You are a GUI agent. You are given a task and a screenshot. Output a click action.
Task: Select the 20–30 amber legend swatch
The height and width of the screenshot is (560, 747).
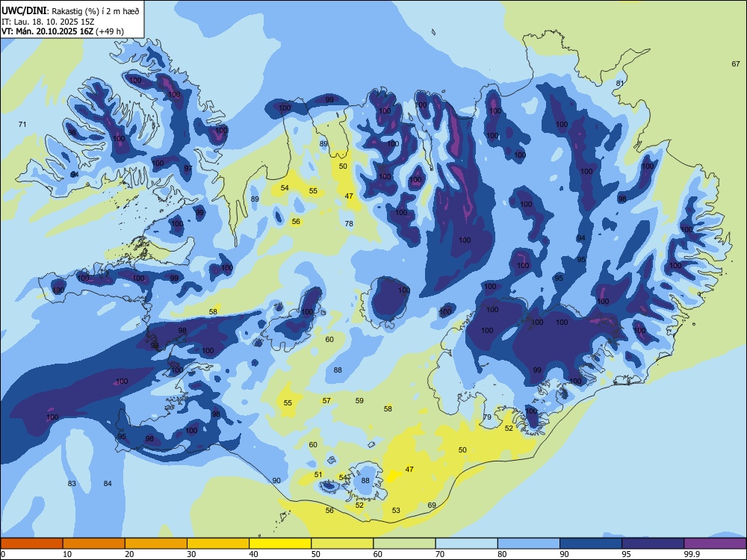(x=156, y=544)
